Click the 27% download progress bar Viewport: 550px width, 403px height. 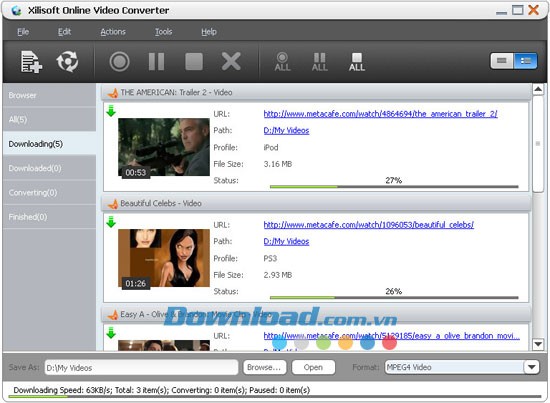tap(394, 187)
